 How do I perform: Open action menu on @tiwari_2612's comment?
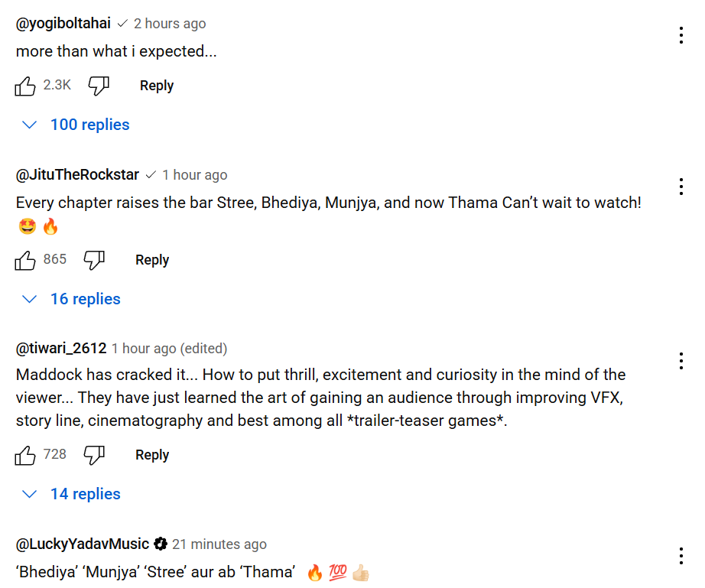click(681, 361)
